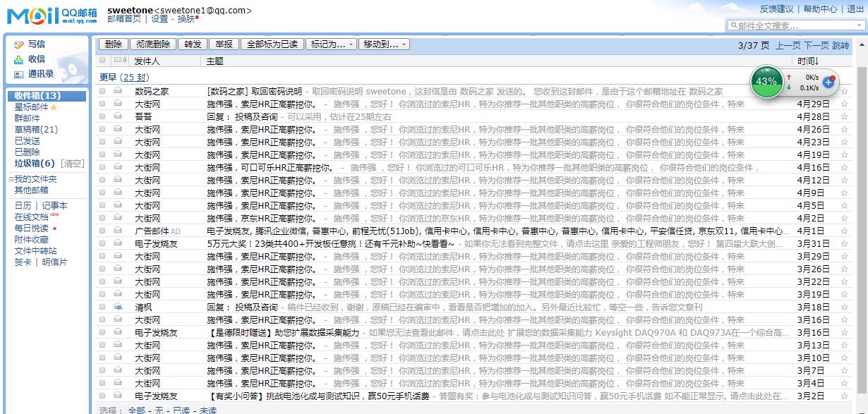868x414 pixels.
Task: Check the 3月2日 电子发烧友 email checkbox
Action: pyautogui.click(x=102, y=396)
